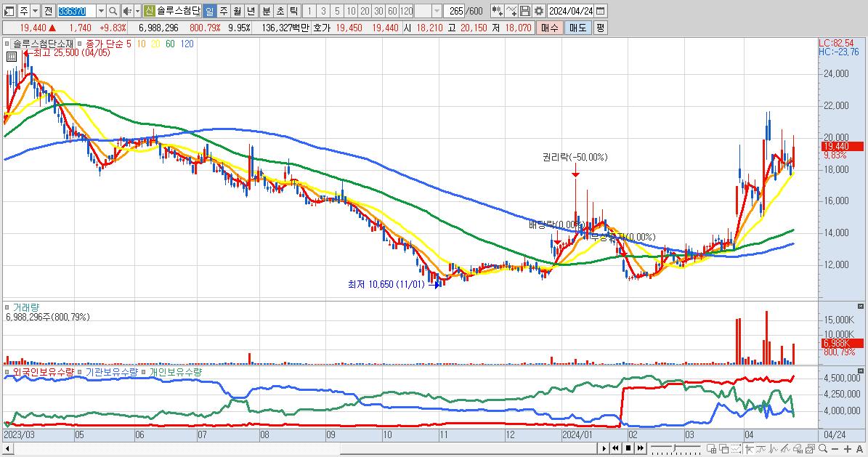Zoom out chart with minus icon
Image resolution: width=868 pixels, height=457 pixels.
tap(835, 449)
